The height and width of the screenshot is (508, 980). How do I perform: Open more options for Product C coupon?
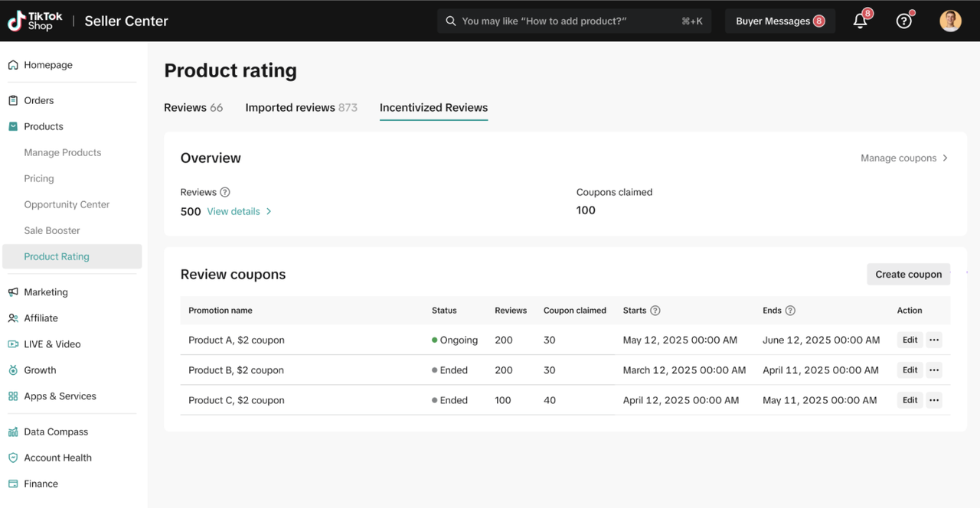tap(933, 400)
